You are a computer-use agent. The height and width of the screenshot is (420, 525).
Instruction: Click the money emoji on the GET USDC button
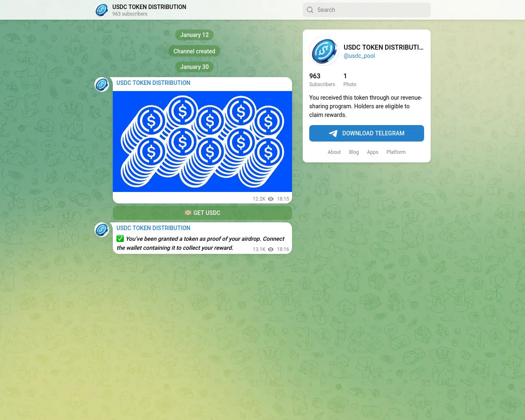pyautogui.click(x=188, y=213)
